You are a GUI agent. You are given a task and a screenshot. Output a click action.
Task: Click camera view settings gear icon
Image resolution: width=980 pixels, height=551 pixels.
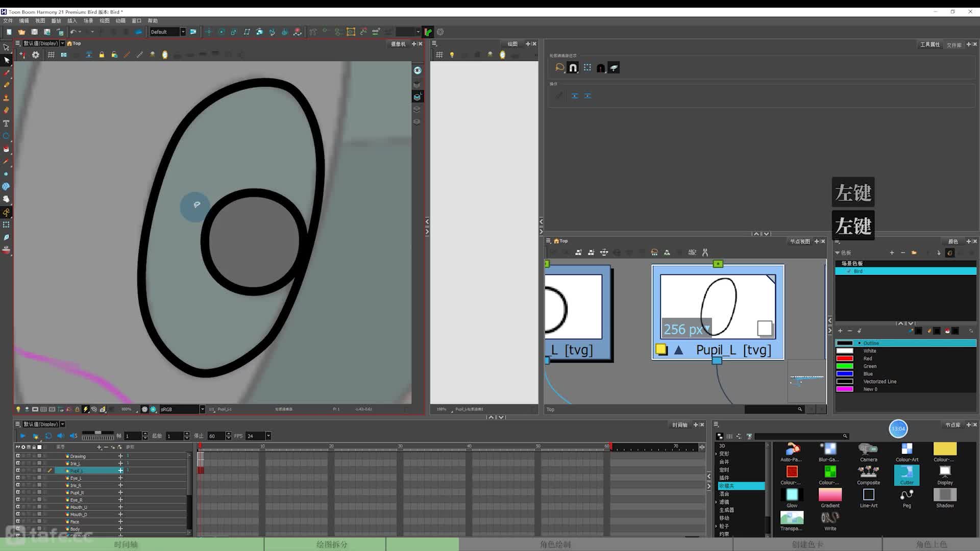[x=36, y=55]
